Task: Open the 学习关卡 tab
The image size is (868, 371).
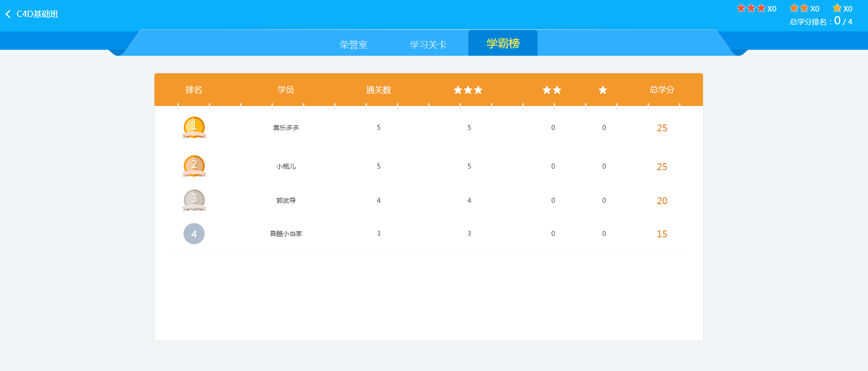Action: [428, 45]
